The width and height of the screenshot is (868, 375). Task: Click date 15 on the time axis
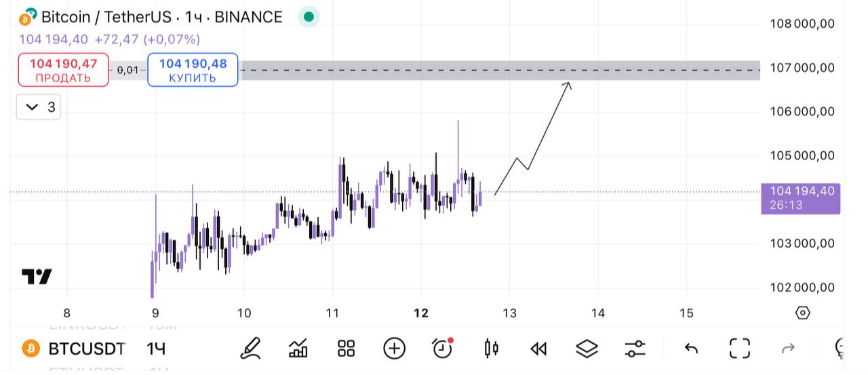pyautogui.click(x=686, y=313)
